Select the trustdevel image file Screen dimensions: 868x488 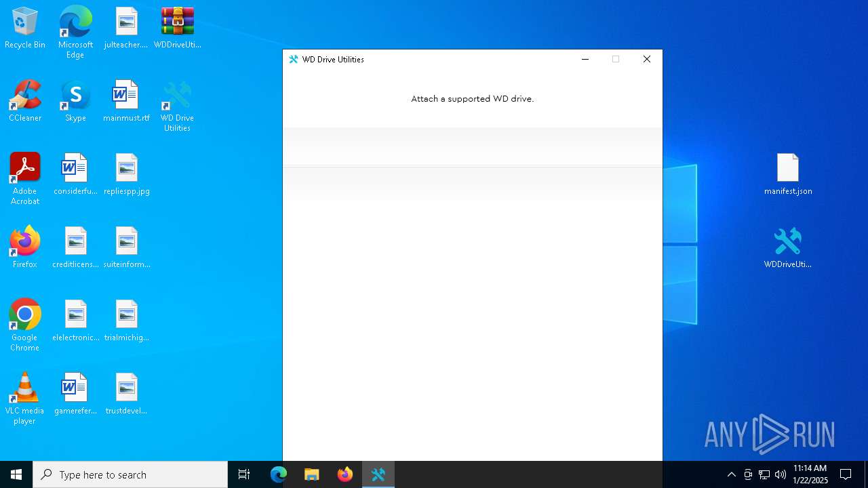pyautogui.click(x=126, y=394)
